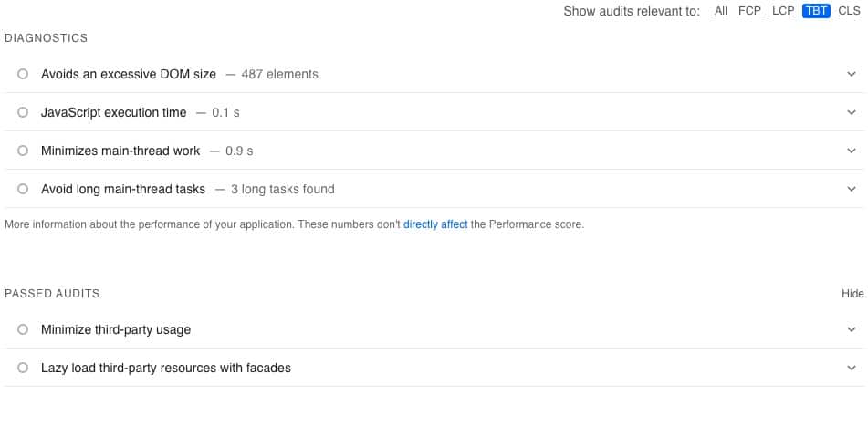868x437 pixels.
Task: Expand Lazy load third-party resources chevron
Action: coord(852,368)
